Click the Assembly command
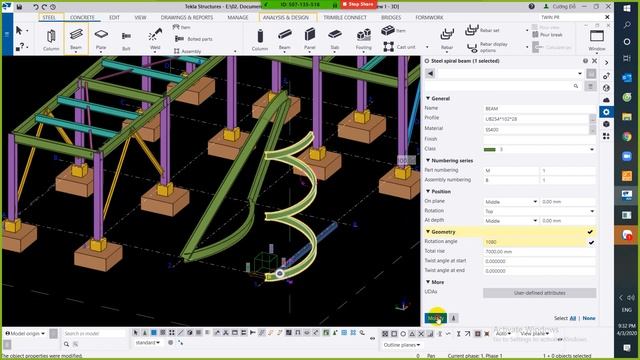Screen dimensions: 640x360 click(187, 51)
